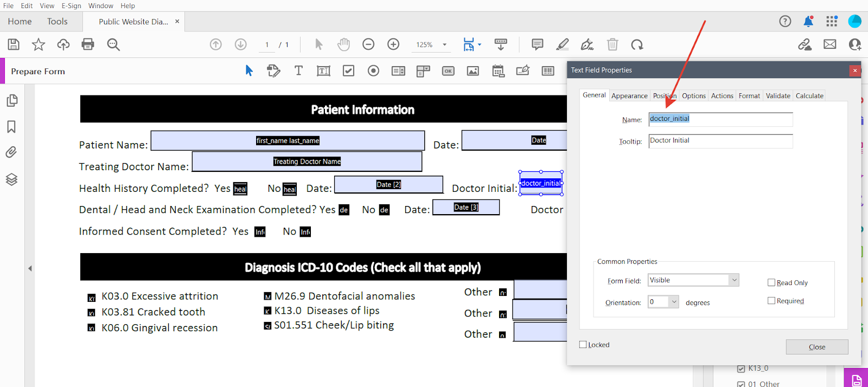Select the Add Checkbox tool
The image size is (868, 387).
(x=348, y=71)
